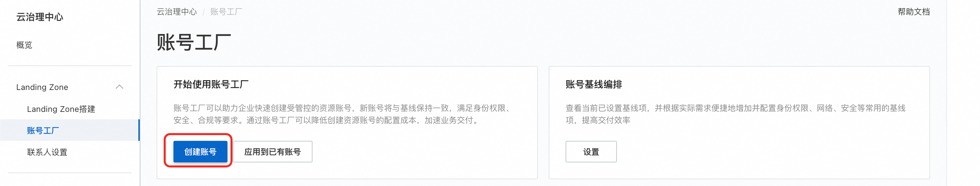Click the description text under 账号基线编排
The height and width of the screenshot is (186, 980).
[735, 114]
